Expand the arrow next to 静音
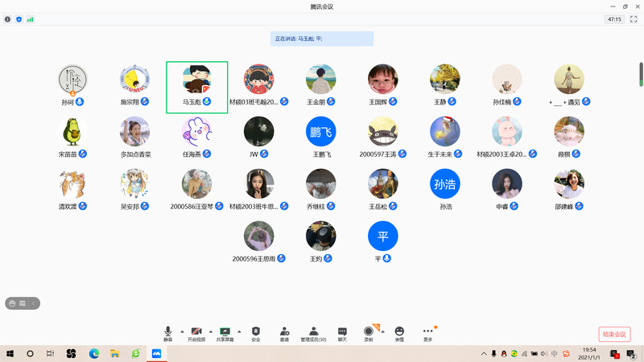 pyautogui.click(x=182, y=331)
